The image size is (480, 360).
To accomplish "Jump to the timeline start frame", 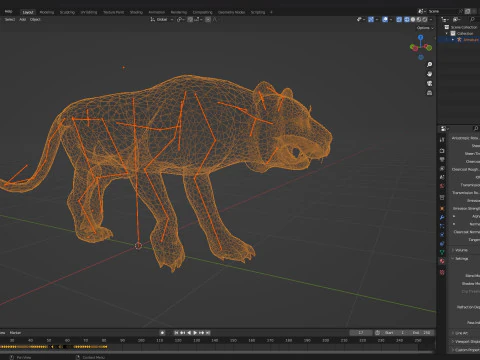I will [x=177, y=333].
